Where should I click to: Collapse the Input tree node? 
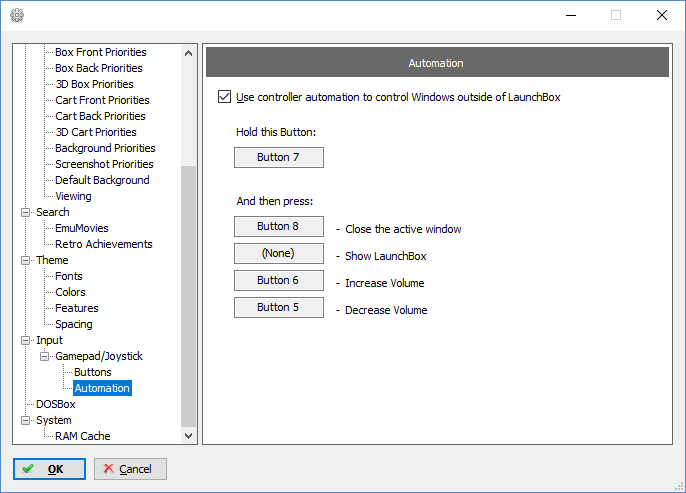[26, 340]
